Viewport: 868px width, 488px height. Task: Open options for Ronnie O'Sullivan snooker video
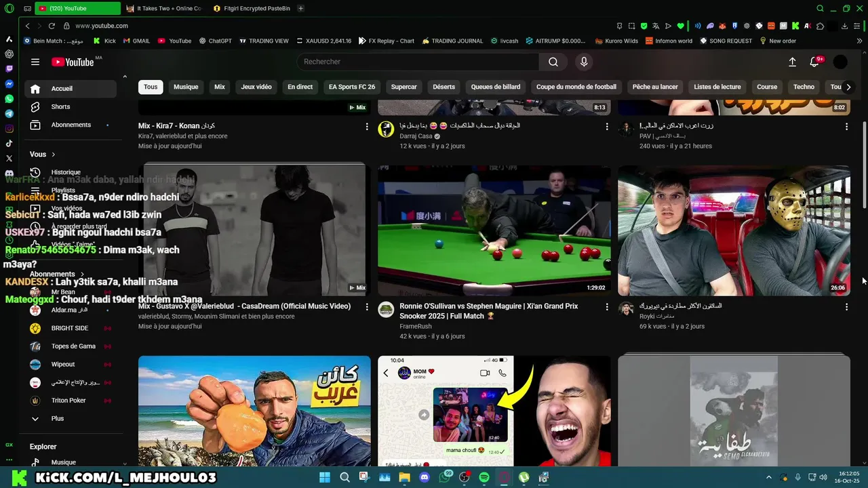(607, 307)
